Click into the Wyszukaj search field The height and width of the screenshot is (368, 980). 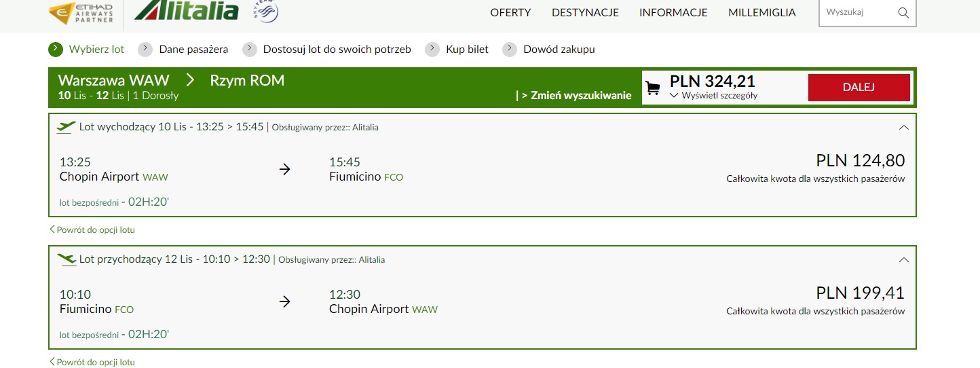(x=857, y=12)
